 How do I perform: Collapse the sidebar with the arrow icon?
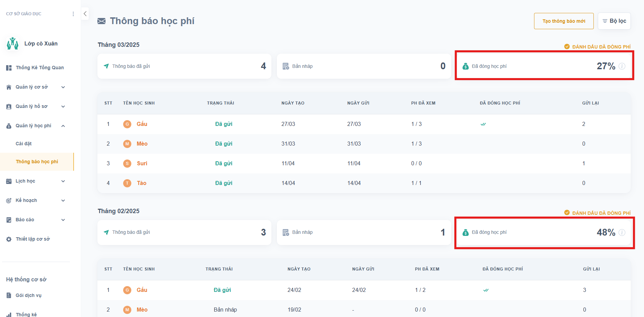click(85, 14)
